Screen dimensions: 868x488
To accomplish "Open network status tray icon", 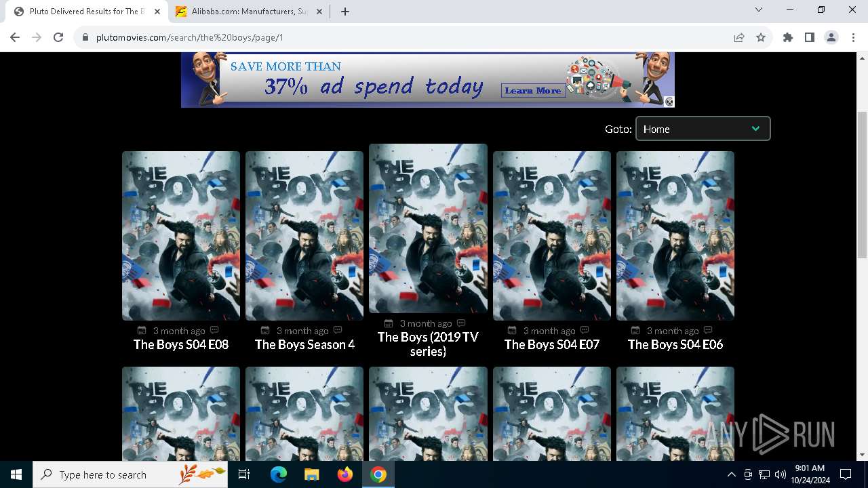I will (764, 474).
